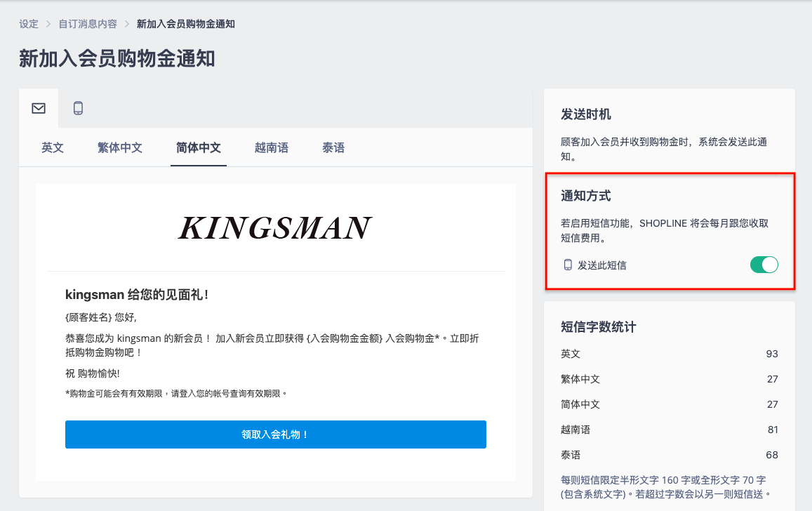The width and height of the screenshot is (812, 511).
Task: Click the 若启用短信功能 description text
Action: [665, 230]
